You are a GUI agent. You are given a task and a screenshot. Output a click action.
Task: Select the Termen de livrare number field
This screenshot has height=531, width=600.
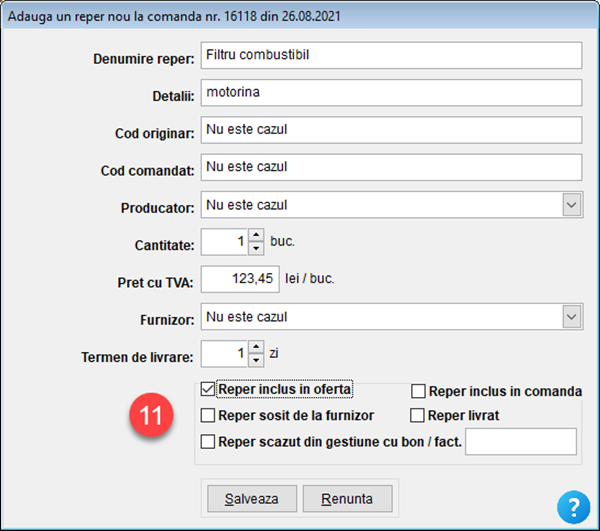tap(225, 354)
